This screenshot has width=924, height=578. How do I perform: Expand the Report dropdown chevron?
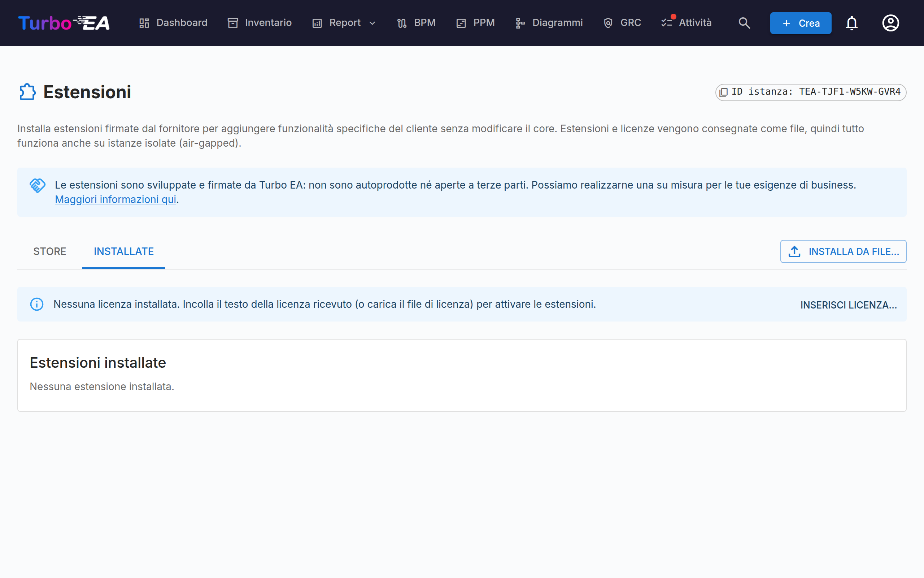pos(372,23)
